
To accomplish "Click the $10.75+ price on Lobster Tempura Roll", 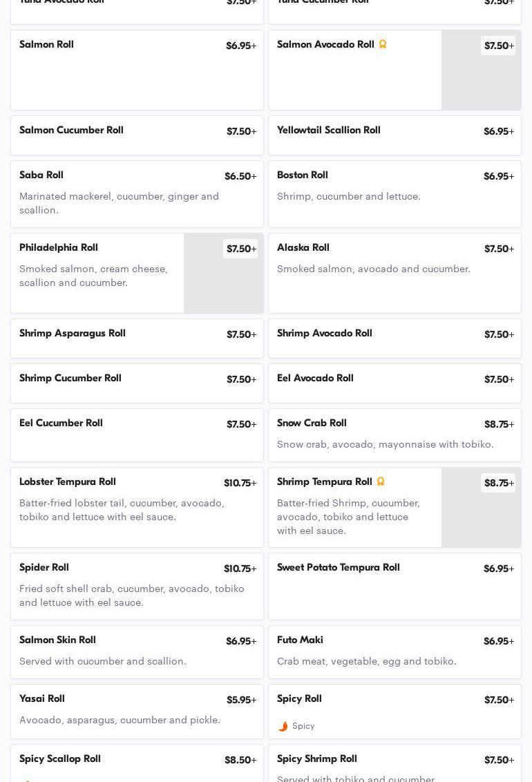I will pyautogui.click(x=240, y=483).
